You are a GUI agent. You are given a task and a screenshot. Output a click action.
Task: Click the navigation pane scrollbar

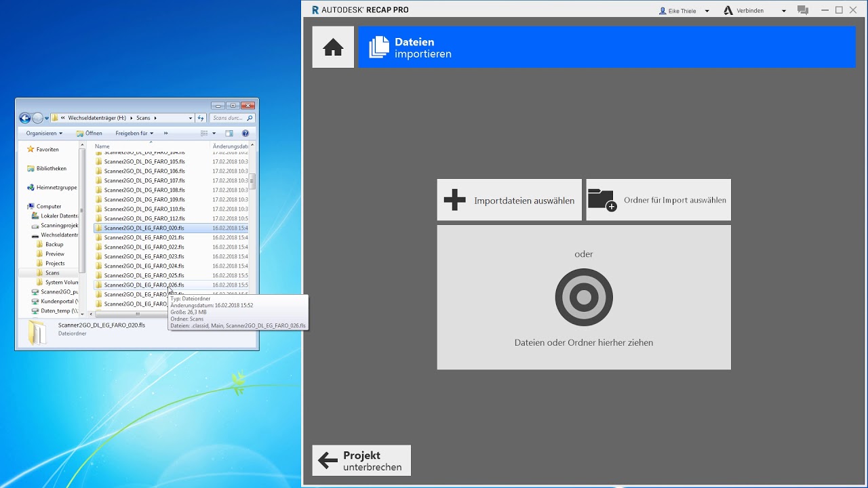coord(83,210)
